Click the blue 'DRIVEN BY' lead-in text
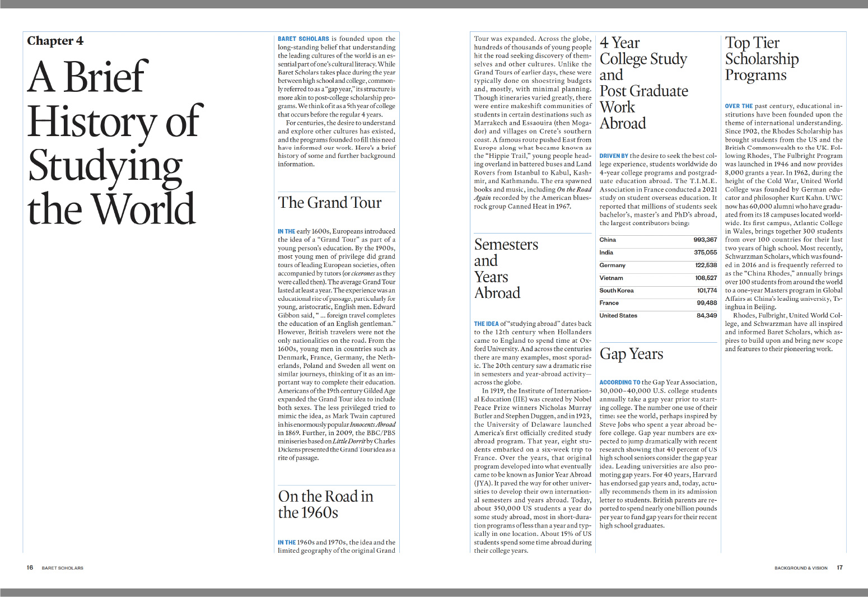 pos(614,156)
